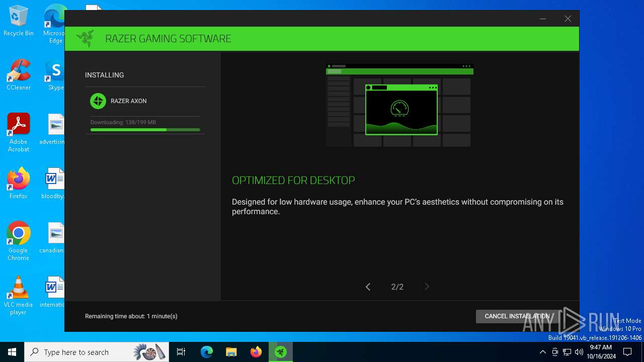Select the Razer installer taskbar button
The height and width of the screenshot is (362, 644).
pos(280,352)
